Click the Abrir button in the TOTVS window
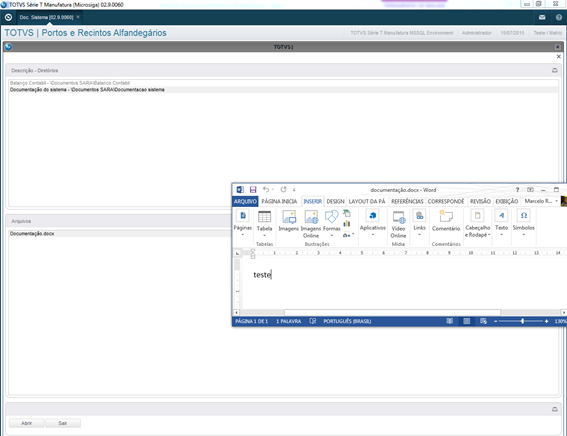567x436 pixels. tap(26, 423)
